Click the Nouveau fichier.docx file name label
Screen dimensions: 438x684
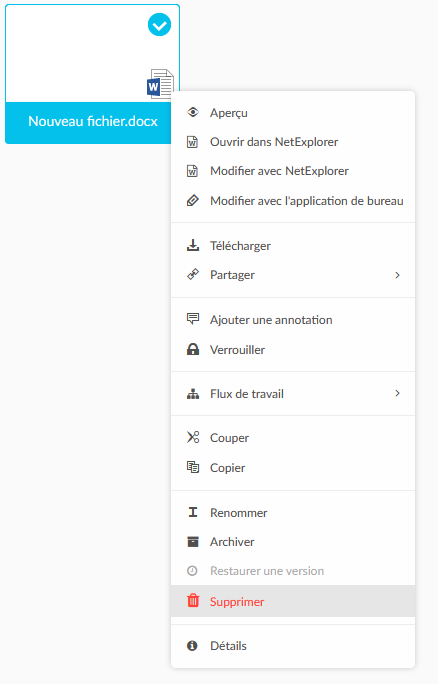[93, 121]
